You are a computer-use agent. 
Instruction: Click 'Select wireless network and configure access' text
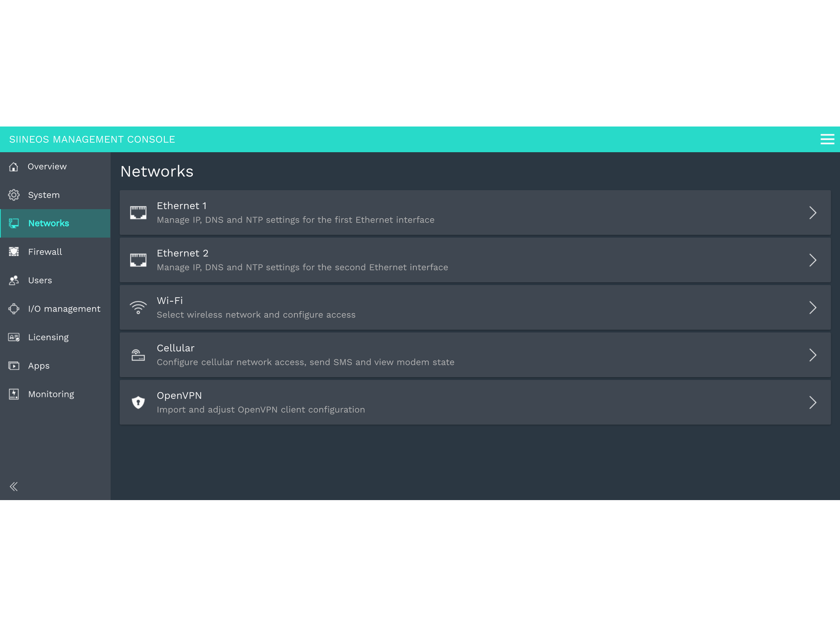[256, 315]
